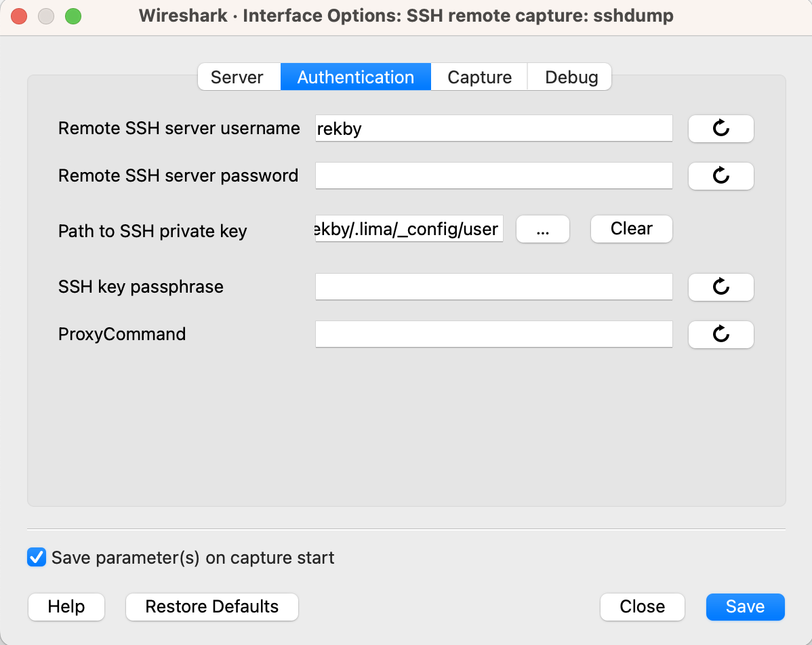Restore default capture settings
Viewport: 812px width, 645px height.
[x=211, y=607]
